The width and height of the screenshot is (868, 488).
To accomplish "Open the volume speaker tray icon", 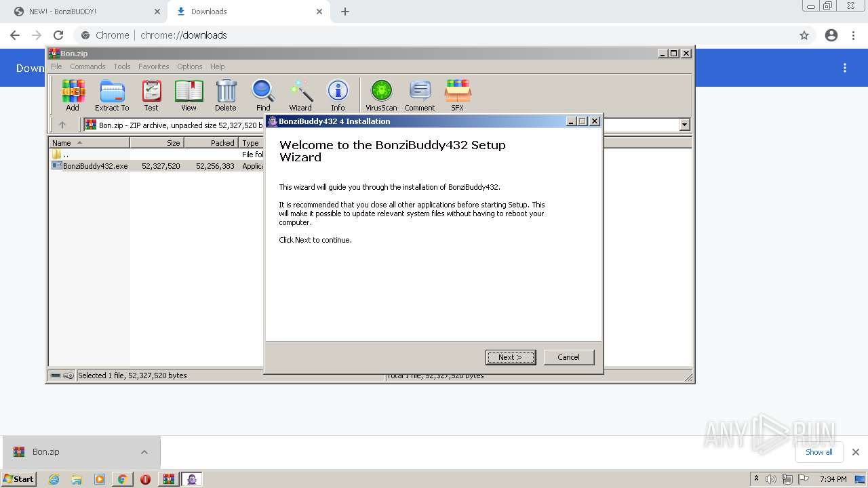I will coord(771,479).
